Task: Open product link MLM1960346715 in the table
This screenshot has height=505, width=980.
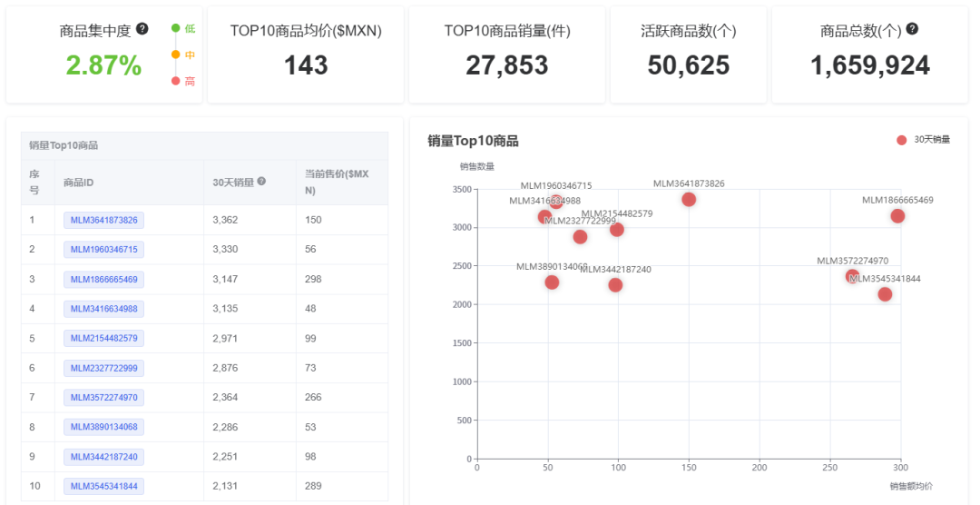Action: 103,249
